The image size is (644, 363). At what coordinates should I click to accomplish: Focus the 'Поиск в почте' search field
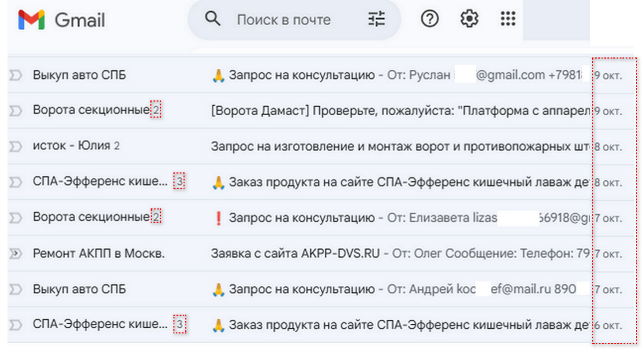(294, 20)
